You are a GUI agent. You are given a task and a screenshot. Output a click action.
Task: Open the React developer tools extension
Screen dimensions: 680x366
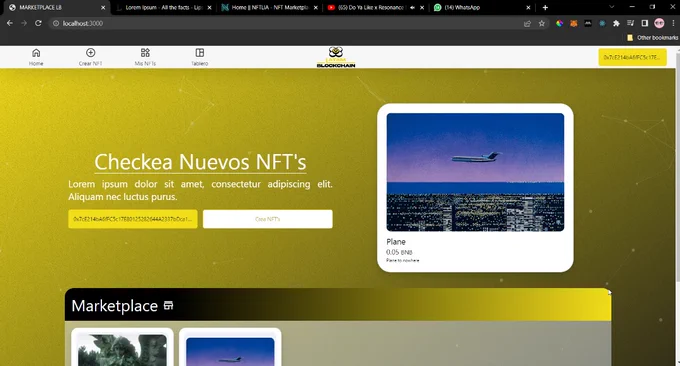(602, 23)
